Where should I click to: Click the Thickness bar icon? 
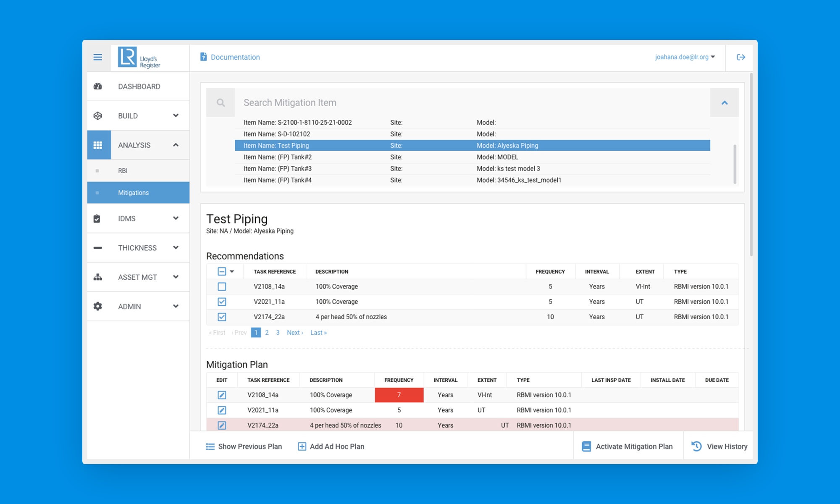click(x=98, y=248)
